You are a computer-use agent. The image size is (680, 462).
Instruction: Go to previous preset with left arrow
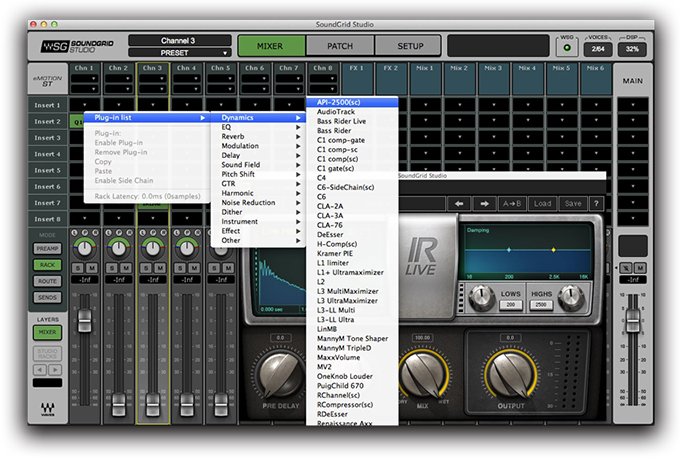point(459,203)
